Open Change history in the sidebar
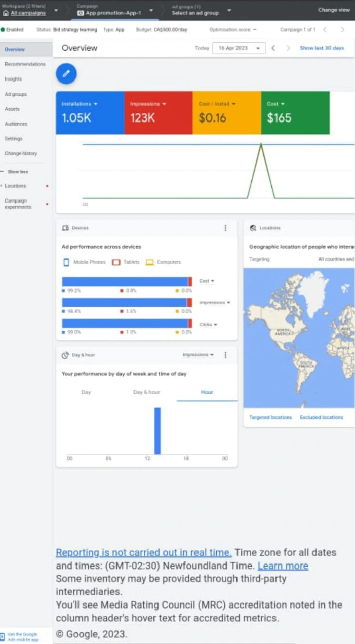The width and height of the screenshot is (355, 644). coord(21,153)
